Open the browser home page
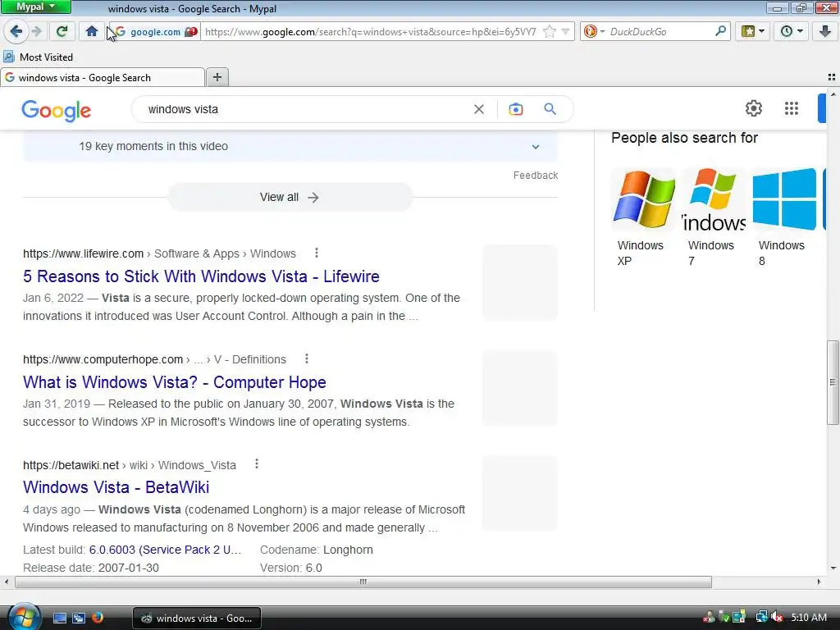Image resolution: width=840 pixels, height=630 pixels. (92, 31)
